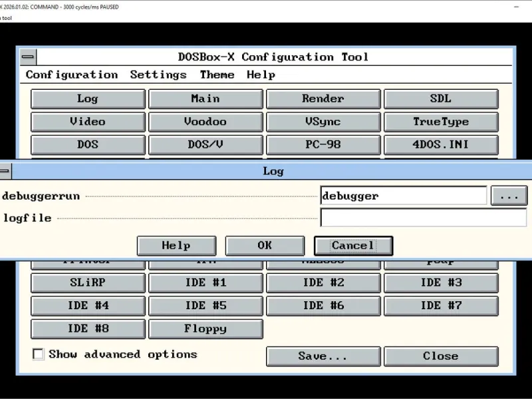Open the Help menu in menu bar

[x=261, y=74]
